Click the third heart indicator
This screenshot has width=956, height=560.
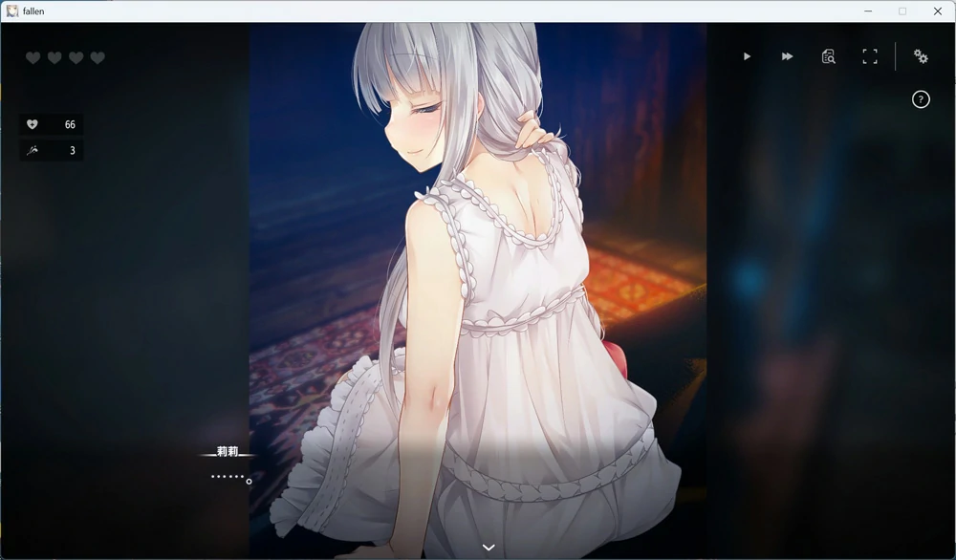click(x=75, y=57)
